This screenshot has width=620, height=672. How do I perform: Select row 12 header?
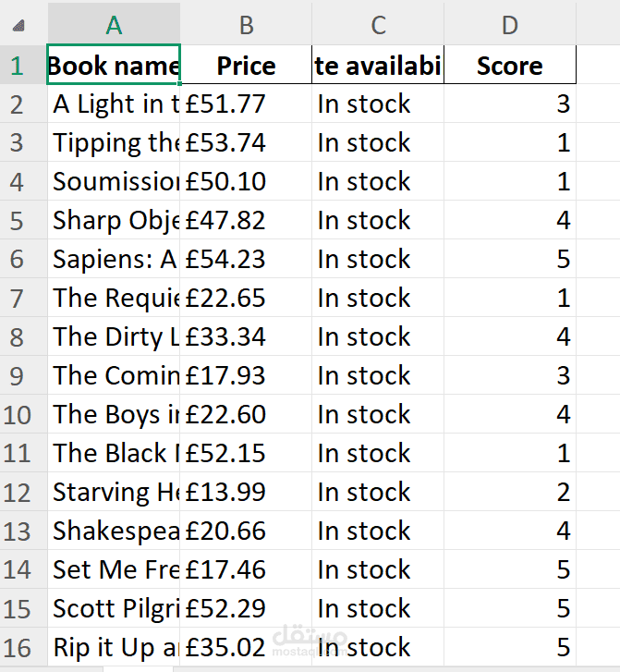(17, 492)
